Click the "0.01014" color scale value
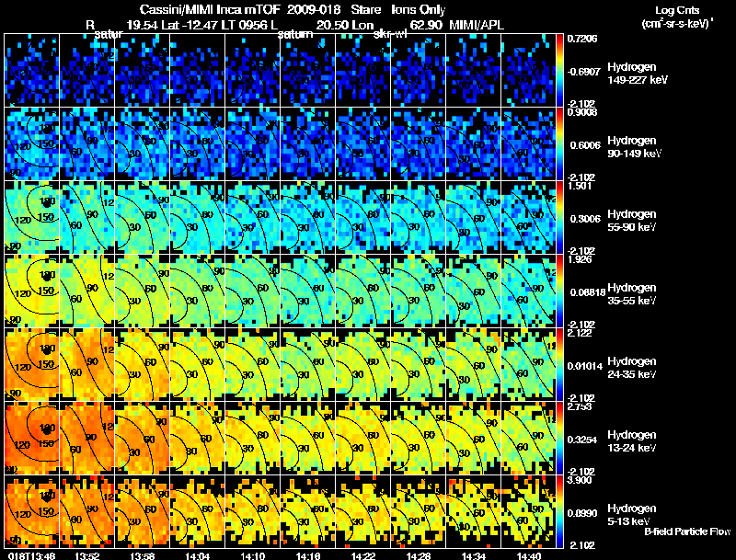Screen dimensions: 736x560 tap(585, 366)
